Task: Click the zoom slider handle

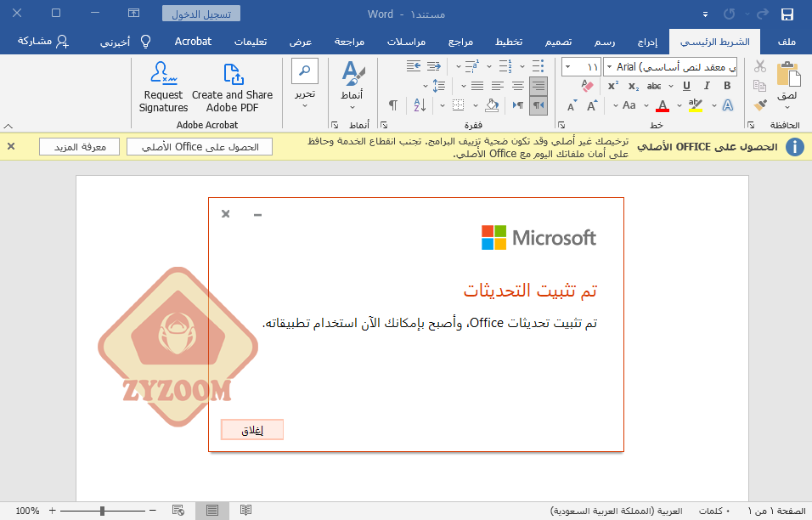Action: pos(103,511)
